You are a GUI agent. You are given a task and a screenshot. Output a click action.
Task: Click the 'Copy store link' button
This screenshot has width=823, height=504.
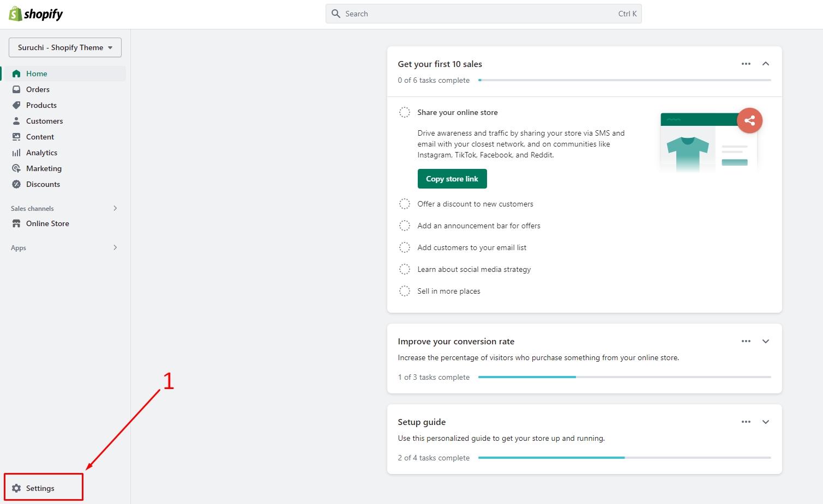(x=452, y=179)
